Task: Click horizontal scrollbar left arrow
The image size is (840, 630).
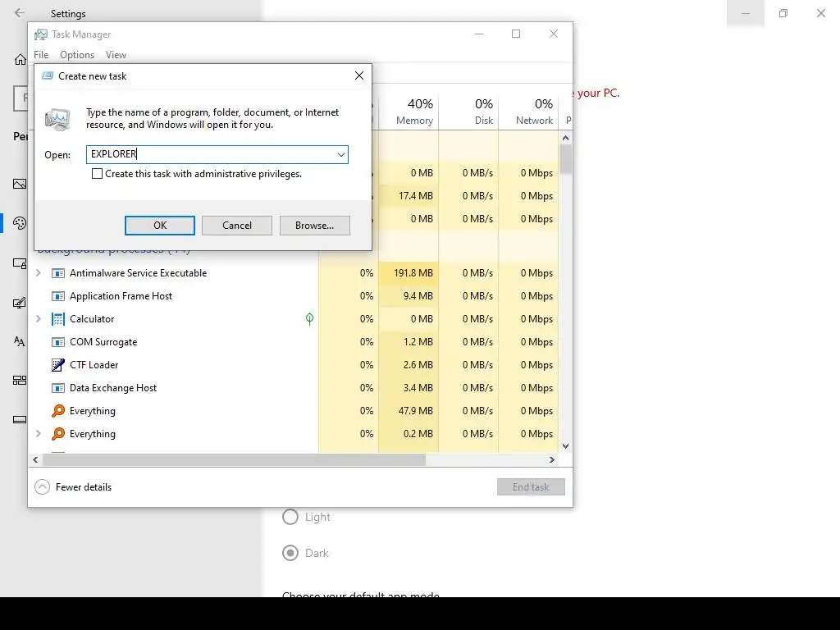Action: tap(35, 459)
